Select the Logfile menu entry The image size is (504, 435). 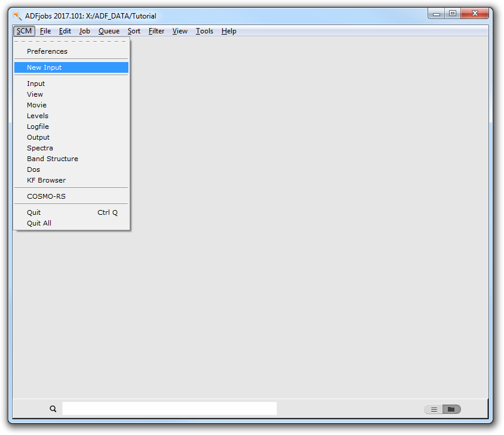click(38, 127)
